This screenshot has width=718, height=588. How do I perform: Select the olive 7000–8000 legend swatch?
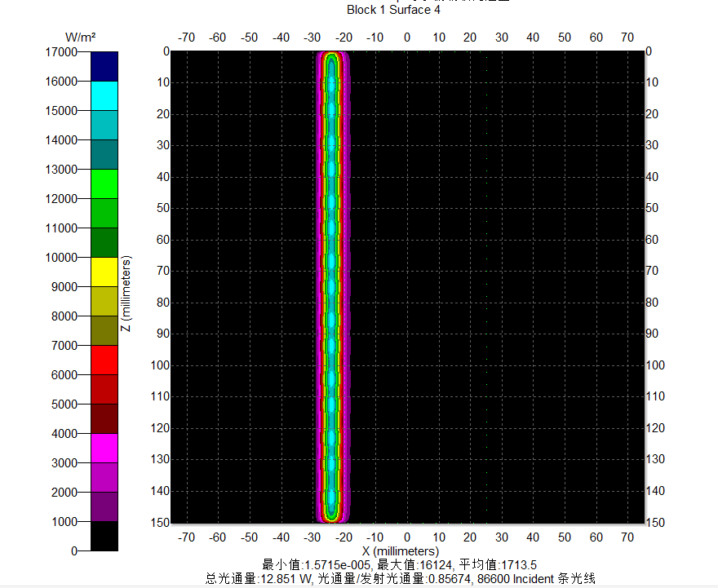[x=104, y=330]
